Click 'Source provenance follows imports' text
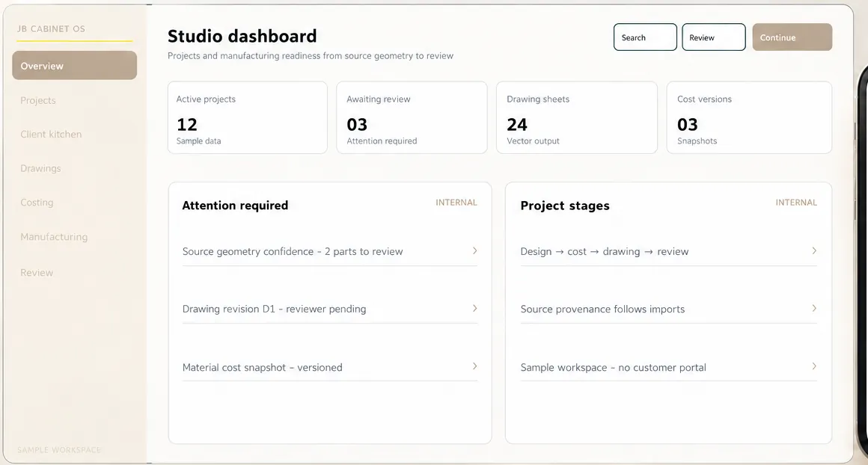868x465 pixels. 602,309
